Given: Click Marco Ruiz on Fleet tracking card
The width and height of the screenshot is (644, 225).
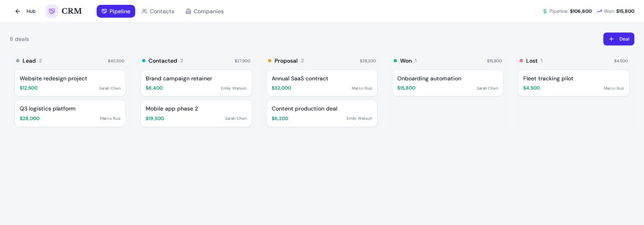Looking at the screenshot, I should coord(614,88).
